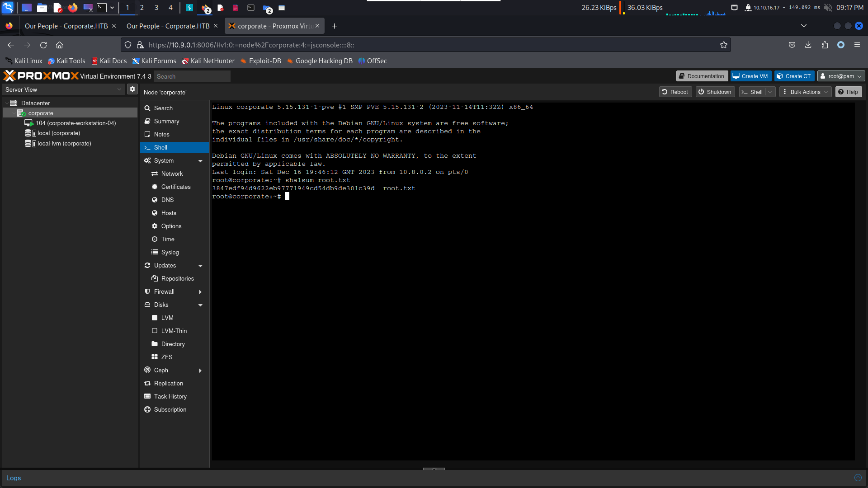868x488 pixels.
Task: Click the Server View settings gear
Action: 132,89
